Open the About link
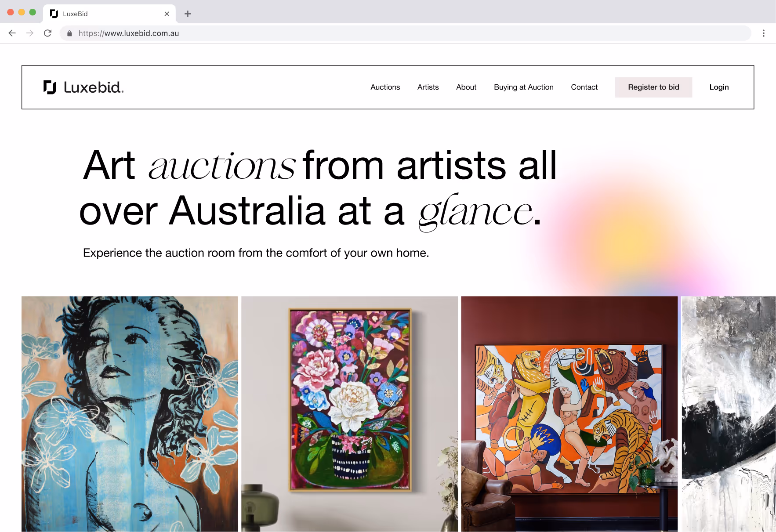The width and height of the screenshot is (776, 532). [466, 87]
